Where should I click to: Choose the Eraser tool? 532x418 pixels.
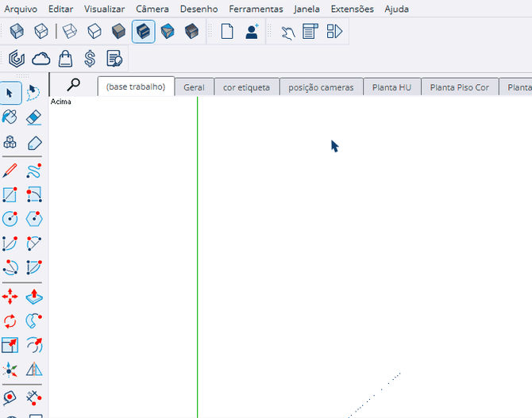(x=33, y=117)
